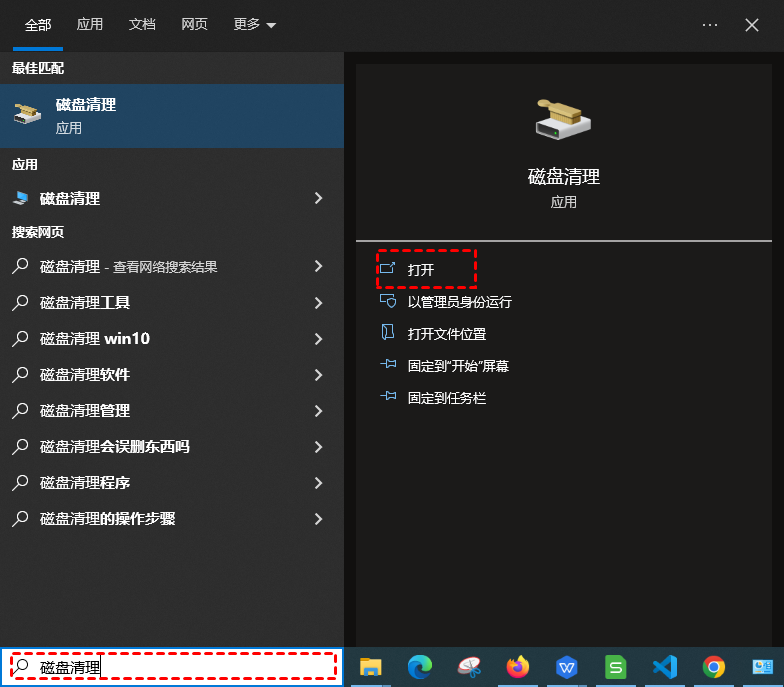Select the 磁盘清理 win10 suggestion

click(172, 338)
